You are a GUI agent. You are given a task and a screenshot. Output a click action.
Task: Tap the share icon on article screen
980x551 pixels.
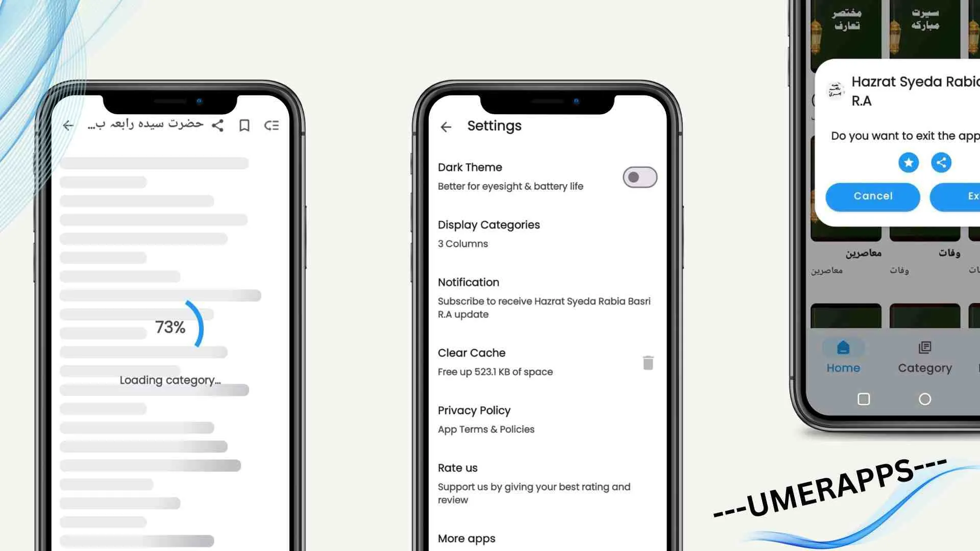217,126
